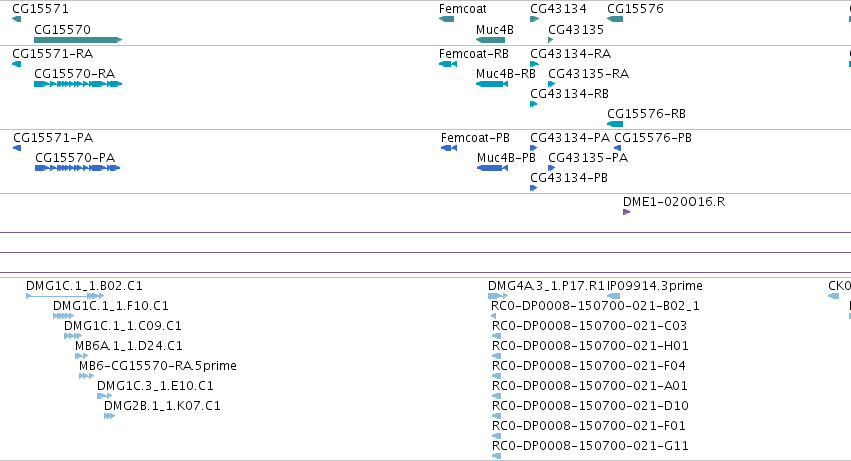
Task: Open the CG43135-PA label
Action: [588, 158]
